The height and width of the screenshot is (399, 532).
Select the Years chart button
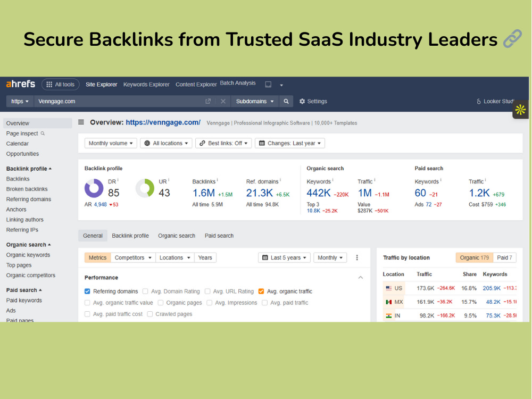click(x=205, y=258)
